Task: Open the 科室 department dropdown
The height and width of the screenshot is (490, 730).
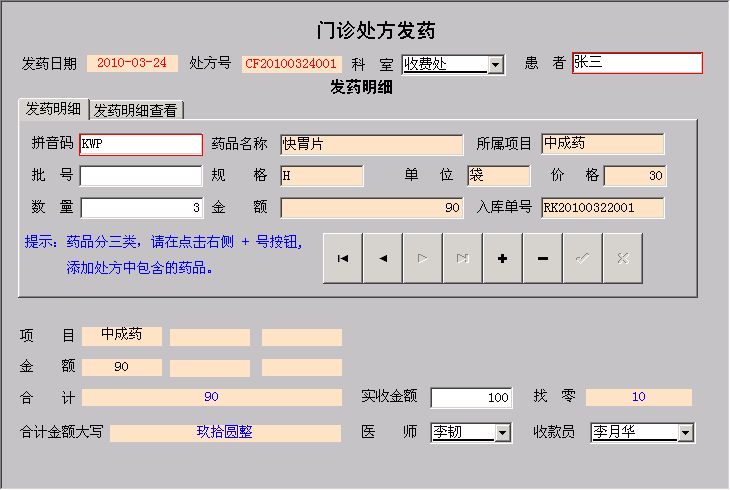Action: (x=495, y=65)
